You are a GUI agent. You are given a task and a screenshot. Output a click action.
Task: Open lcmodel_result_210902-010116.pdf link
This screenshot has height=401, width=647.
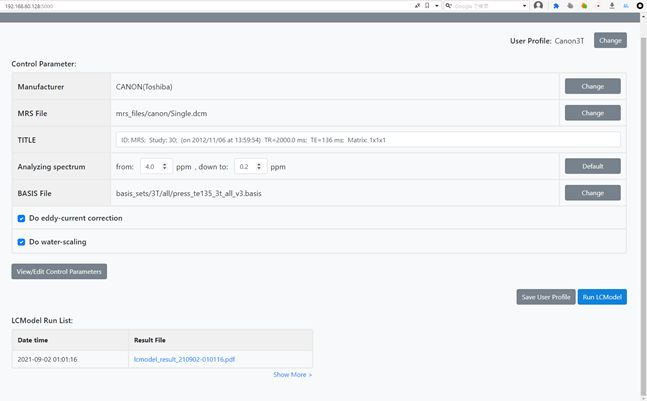(183, 359)
